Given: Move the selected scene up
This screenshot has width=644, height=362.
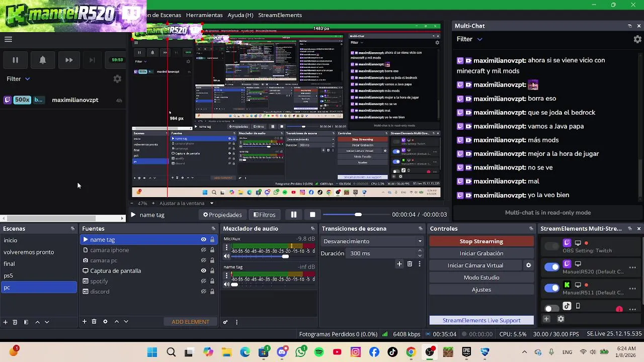Looking at the screenshot, I should 37,322.
